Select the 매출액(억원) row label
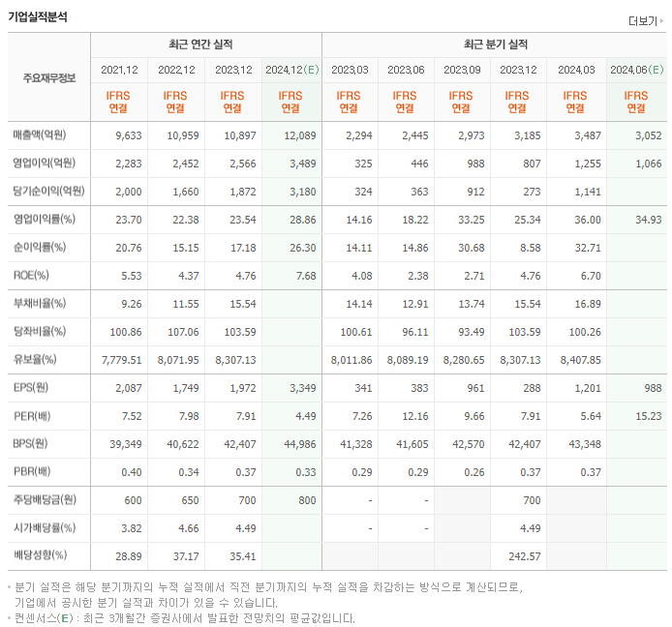 click(40, 134)
